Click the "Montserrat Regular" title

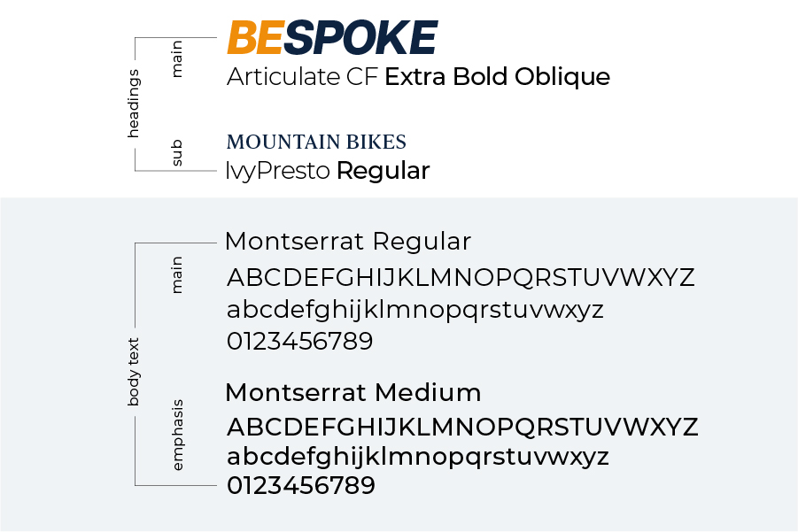pos(347,241)
